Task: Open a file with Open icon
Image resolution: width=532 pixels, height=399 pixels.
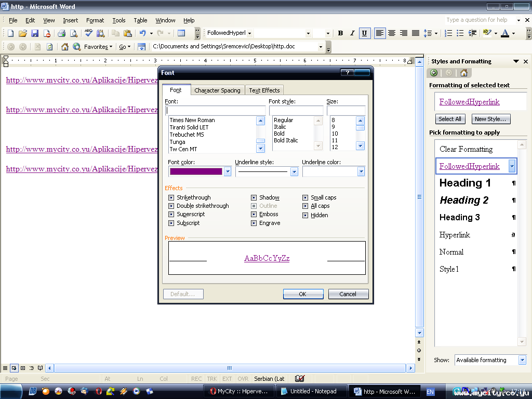Action: (x=23, y=33)
